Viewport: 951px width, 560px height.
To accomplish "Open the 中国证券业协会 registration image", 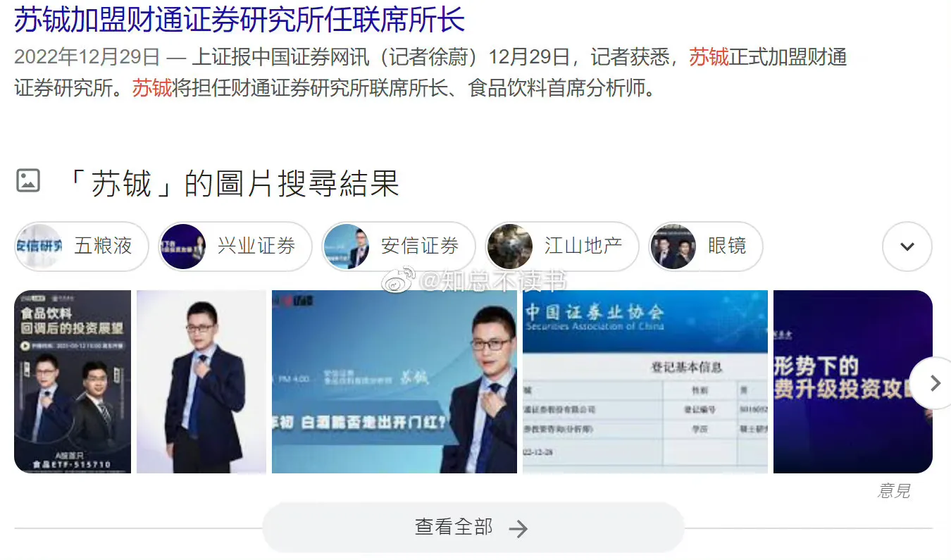I will 645,382.
